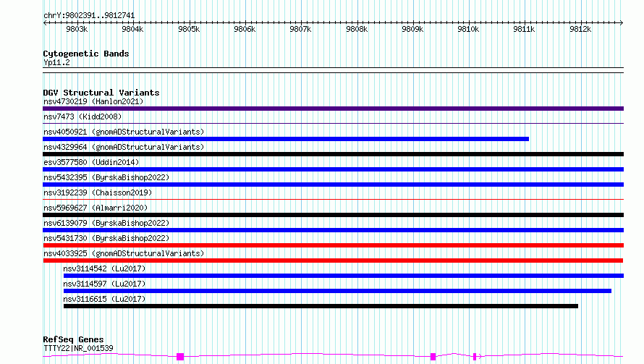Click the 9804k ruler mark
644x364 pixels.
click(x=132, y=29)
